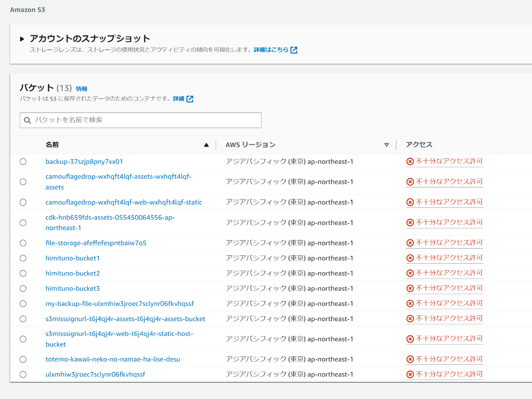Open bucket himituno-bucket1

click(73, 258)
